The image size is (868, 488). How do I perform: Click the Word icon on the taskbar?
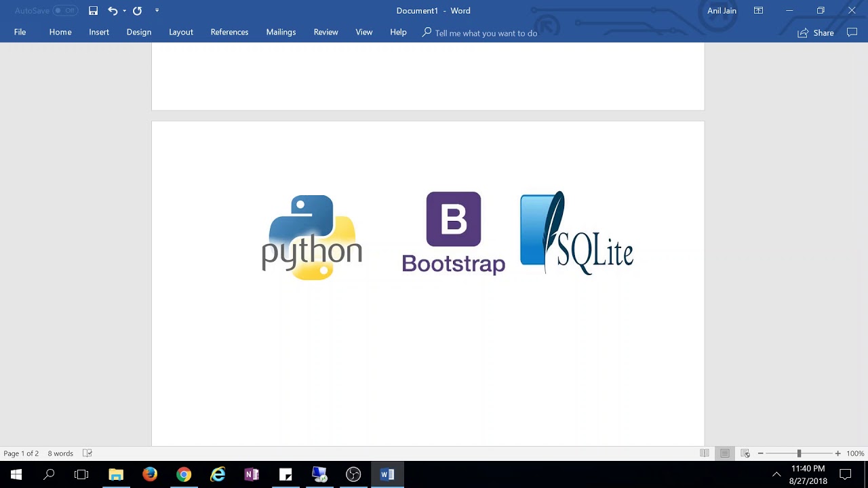387,474
